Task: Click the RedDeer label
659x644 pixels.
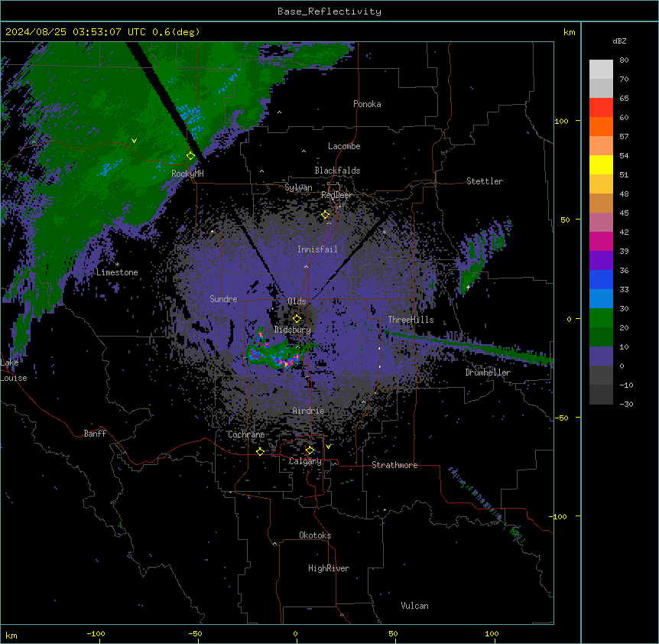Action: click(x=336, y=195)
